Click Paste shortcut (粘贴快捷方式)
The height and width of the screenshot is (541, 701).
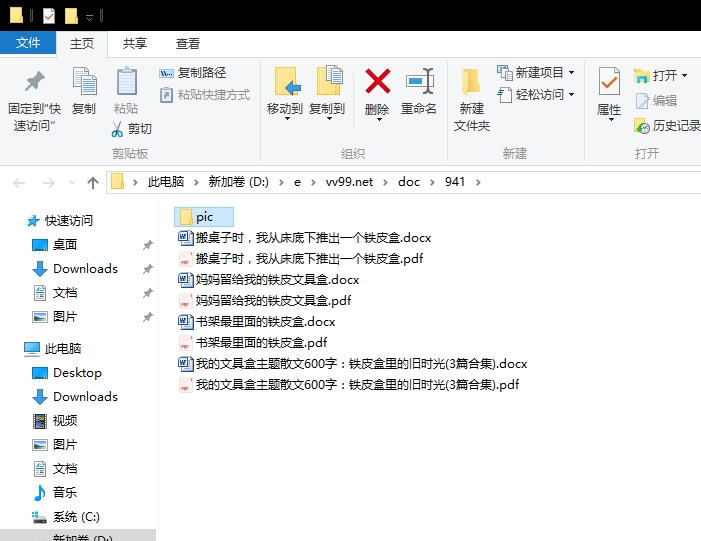pos(205,95)
